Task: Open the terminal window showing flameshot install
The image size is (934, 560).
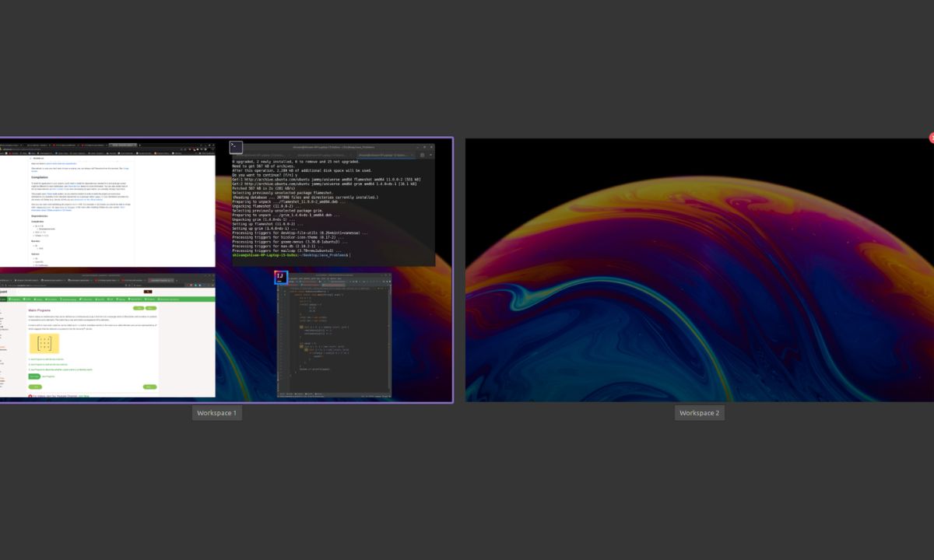Action: click(x=333, y=210)
